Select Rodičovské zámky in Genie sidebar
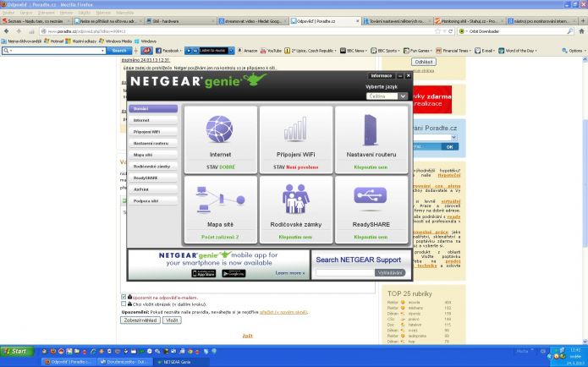588x367 pixels. 153,166
